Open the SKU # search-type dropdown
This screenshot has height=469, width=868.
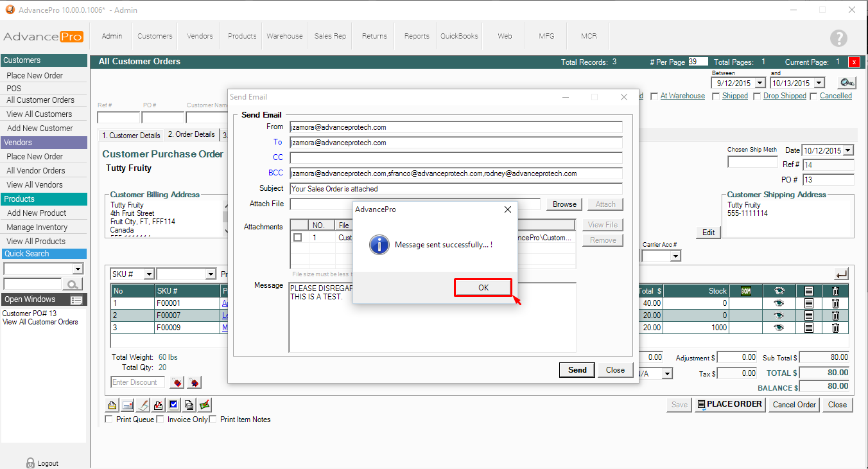pos(148,274)
